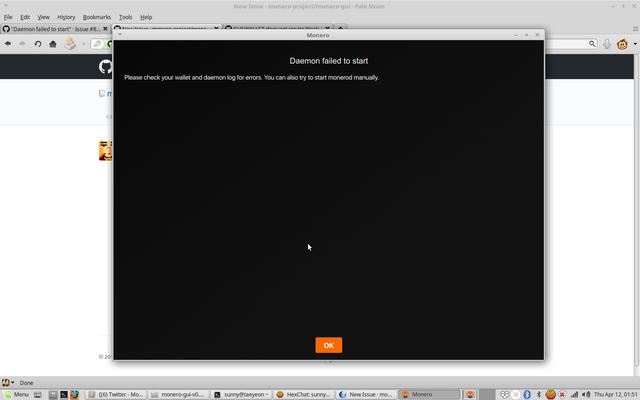Click the user avatar on the GitHub page
The width and height of the screenshot is (640, 400).
(x=105, y=151)
